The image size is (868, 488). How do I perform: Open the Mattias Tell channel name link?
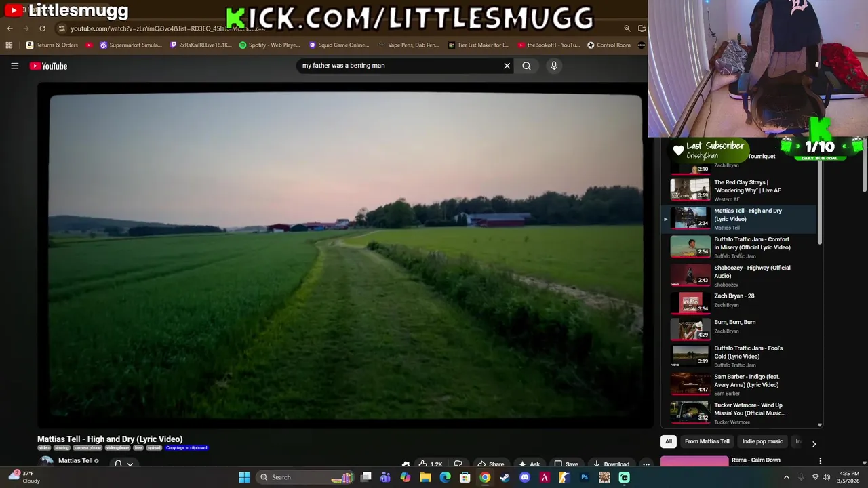tap(75, 460)
